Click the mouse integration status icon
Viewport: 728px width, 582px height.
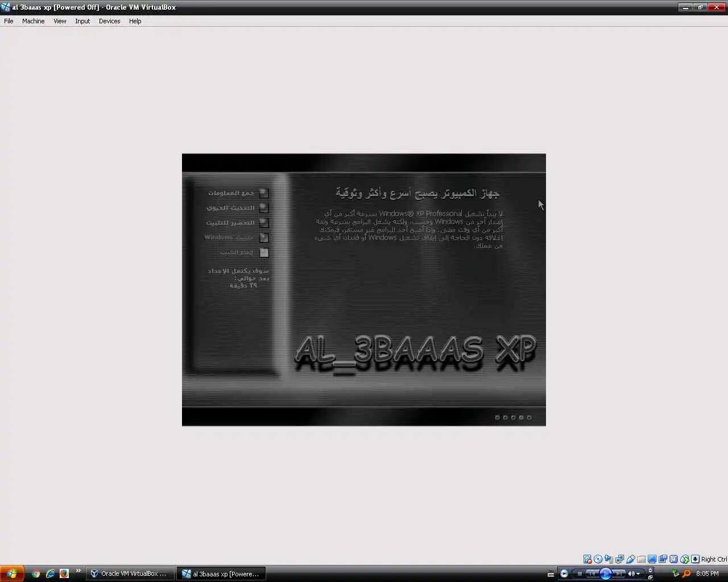click(684, 559)
